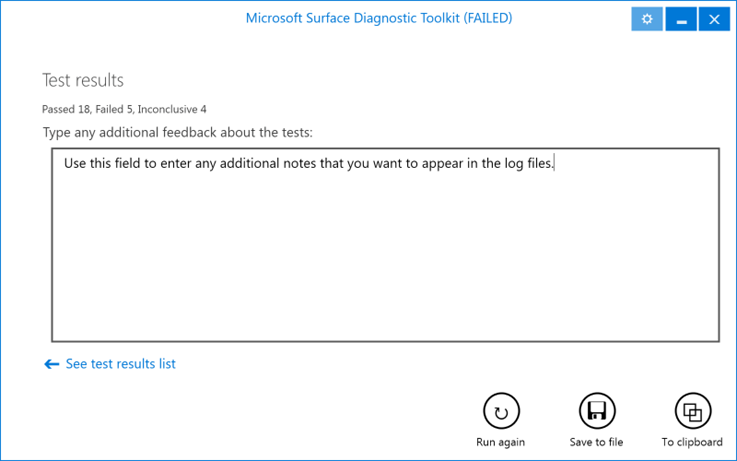Click the 'Type any additional feedback' label
737x461 pixels.
[x=178, y=132]
